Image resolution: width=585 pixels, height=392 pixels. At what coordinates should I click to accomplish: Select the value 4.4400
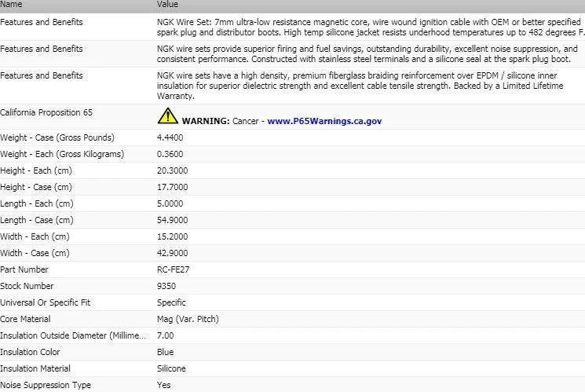170,137
